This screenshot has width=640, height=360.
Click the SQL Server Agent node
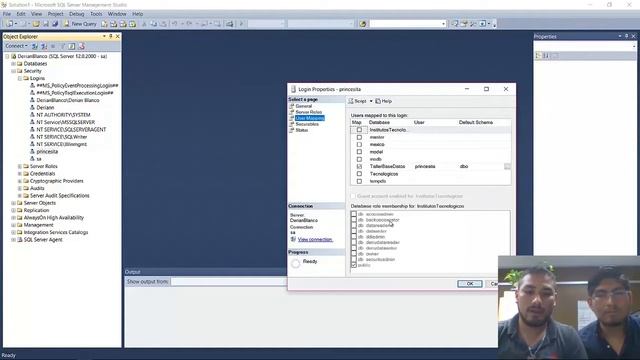[43, 240]
